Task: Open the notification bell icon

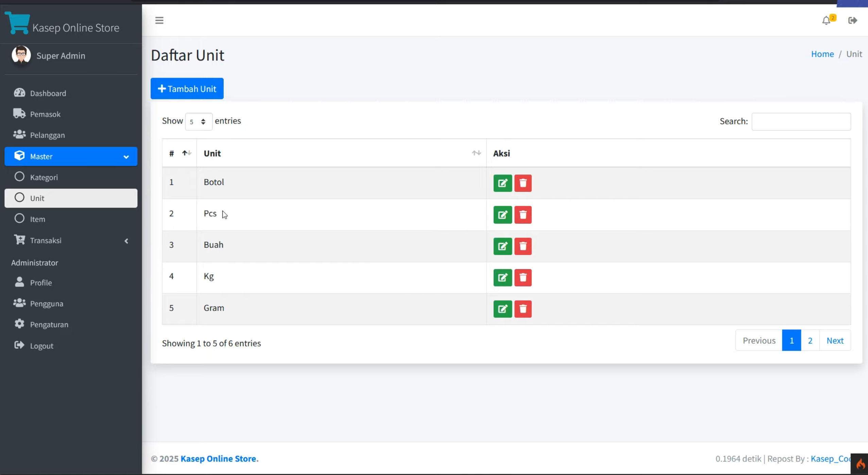Action: coord(826,21)
